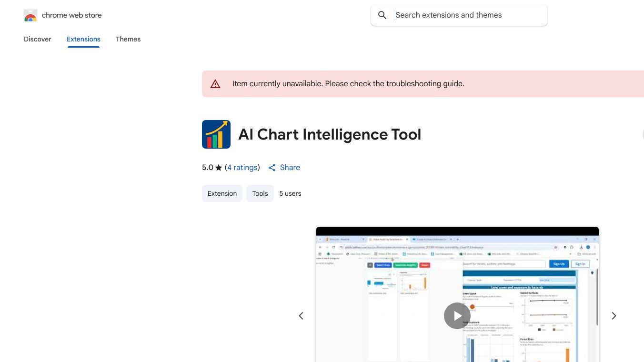Click the star rating icon

[x=219, y=168]
